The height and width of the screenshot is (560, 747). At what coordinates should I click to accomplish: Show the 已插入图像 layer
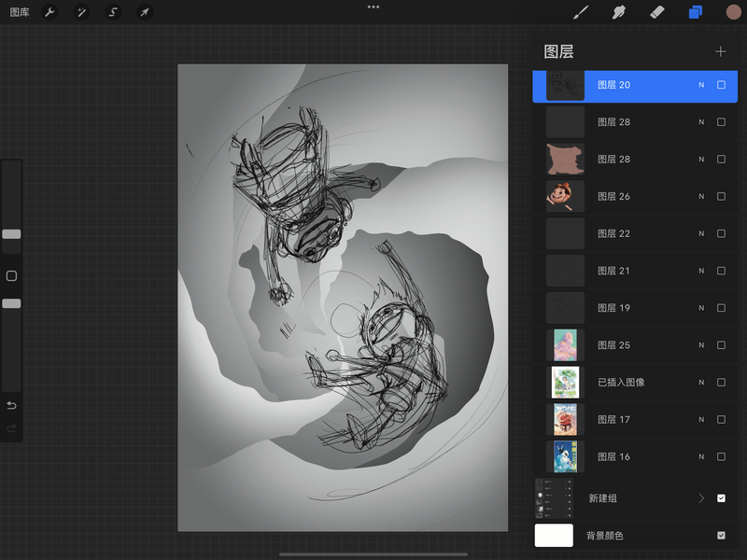pos(721,382)
